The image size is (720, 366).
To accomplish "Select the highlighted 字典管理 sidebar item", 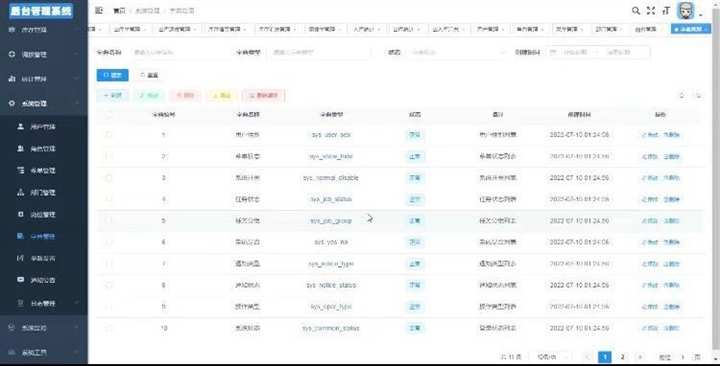I will pyautogui.click(x=44, y=236).
